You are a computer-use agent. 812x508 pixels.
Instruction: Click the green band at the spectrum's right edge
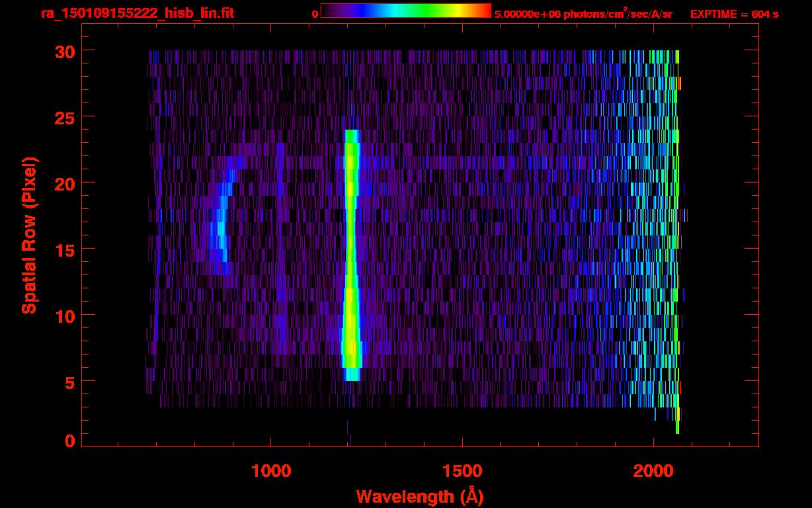675,198
